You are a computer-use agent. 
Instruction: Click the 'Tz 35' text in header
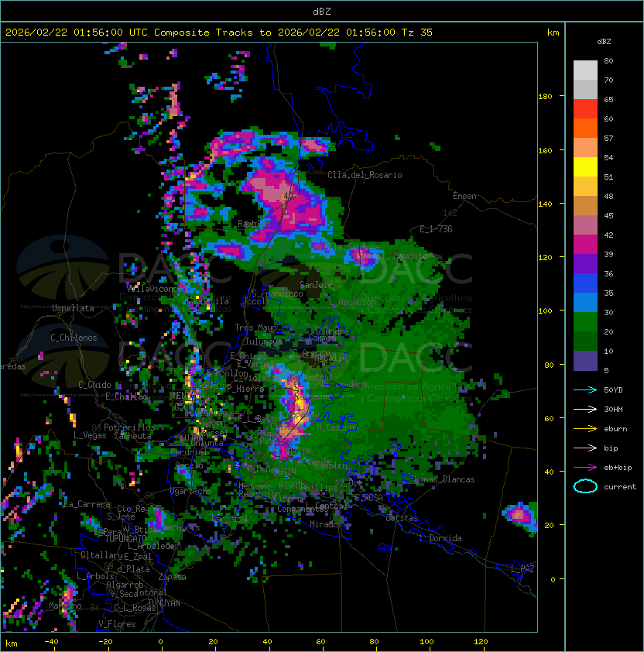[417, 33]
